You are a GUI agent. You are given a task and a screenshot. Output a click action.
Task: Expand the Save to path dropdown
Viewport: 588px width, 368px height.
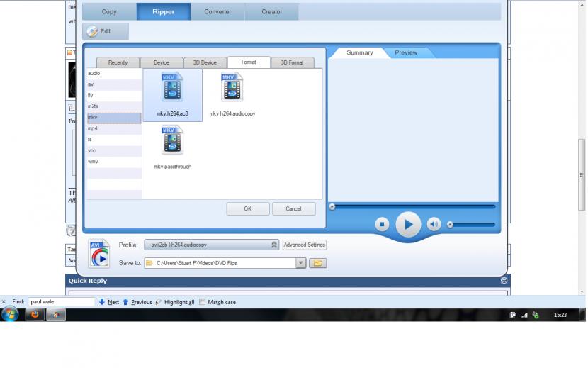coord(300,263)
